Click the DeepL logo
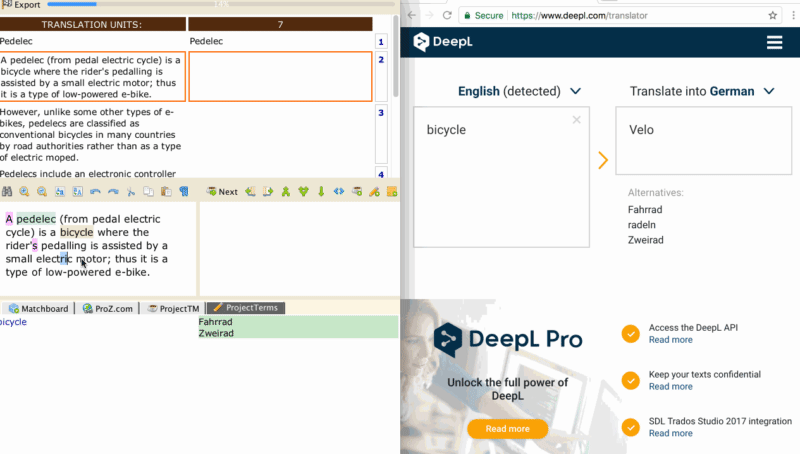The image size is (800, 454). (443, 42)
